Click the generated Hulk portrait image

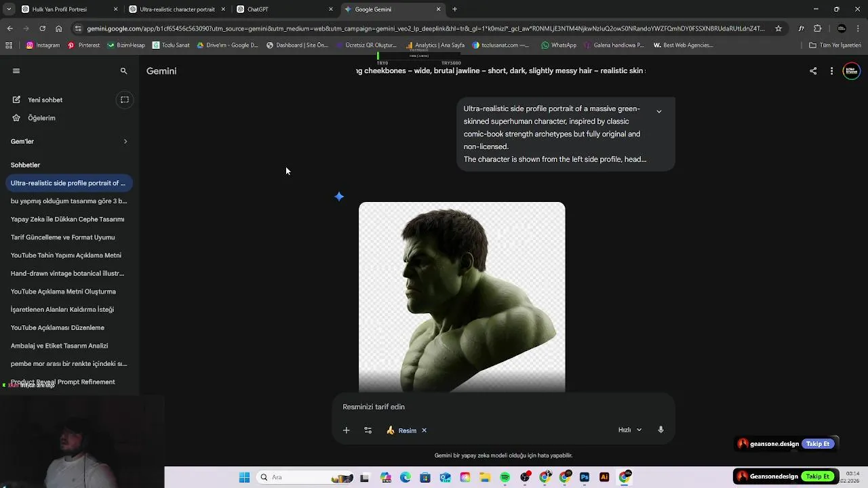tap(462, 297)
